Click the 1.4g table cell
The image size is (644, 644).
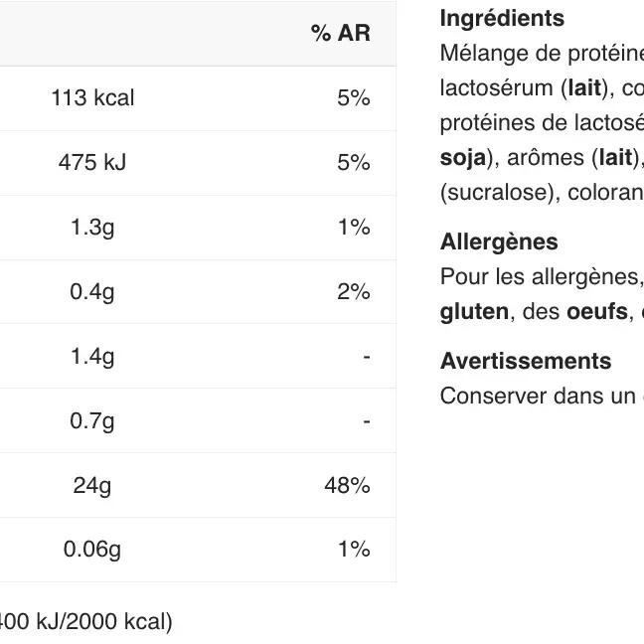92,357
